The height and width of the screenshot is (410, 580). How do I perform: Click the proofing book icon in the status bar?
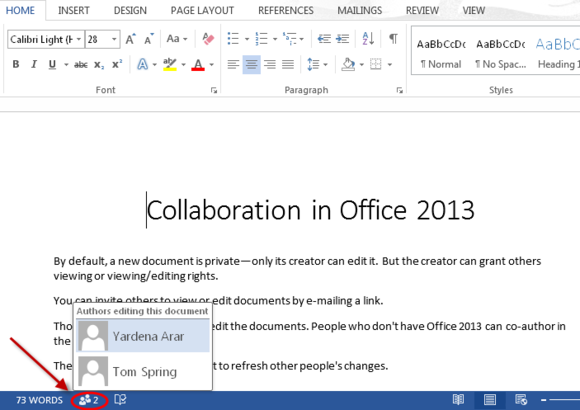click(x=120, y=400)
